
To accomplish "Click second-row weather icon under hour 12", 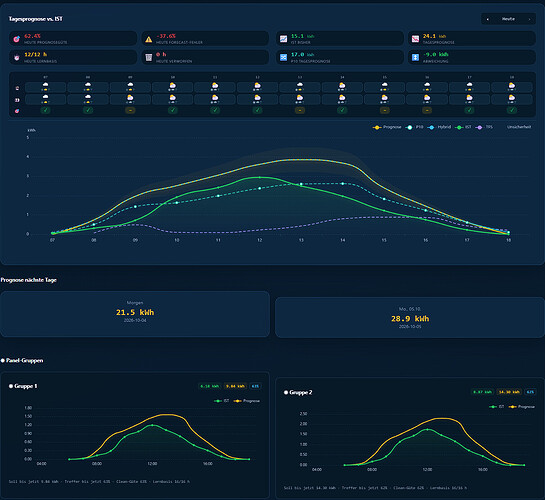I will [x=258, y=99].
